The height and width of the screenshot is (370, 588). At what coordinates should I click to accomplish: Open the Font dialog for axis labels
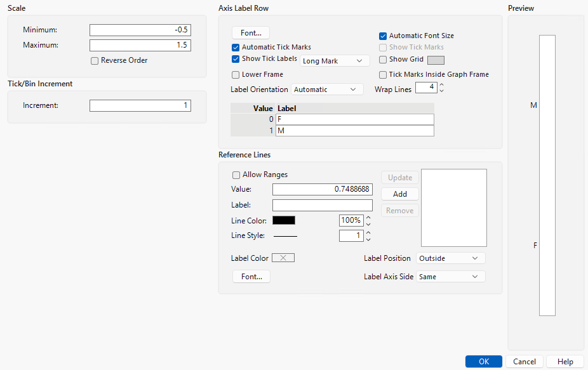click(x=250, y=32)
